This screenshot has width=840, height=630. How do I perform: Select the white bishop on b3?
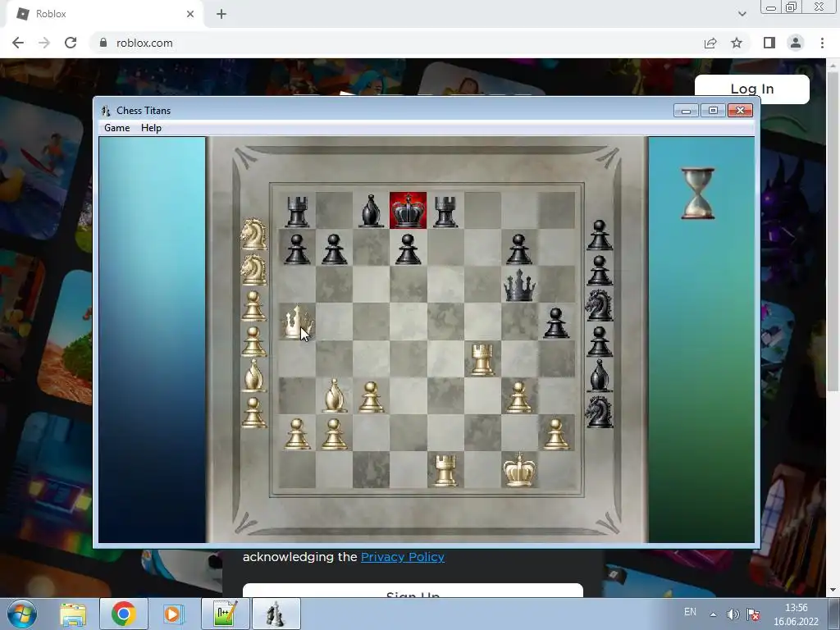coord(335,396)
